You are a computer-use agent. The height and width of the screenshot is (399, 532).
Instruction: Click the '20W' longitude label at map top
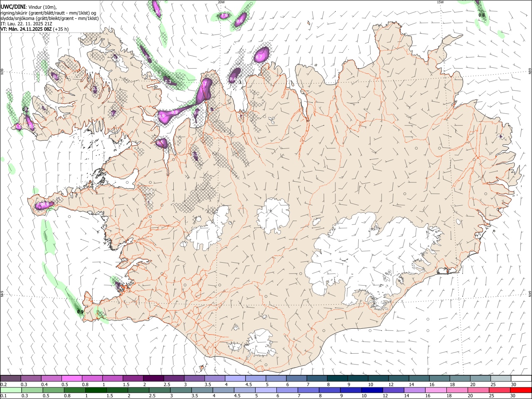point(221,2)
